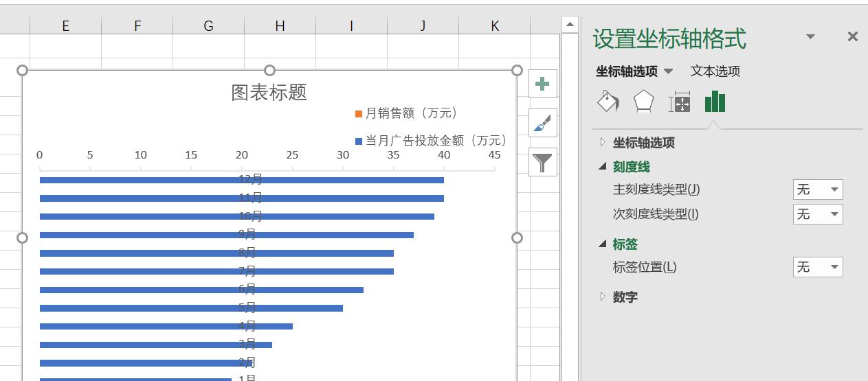Click the 6月 category label

[247, 289]
